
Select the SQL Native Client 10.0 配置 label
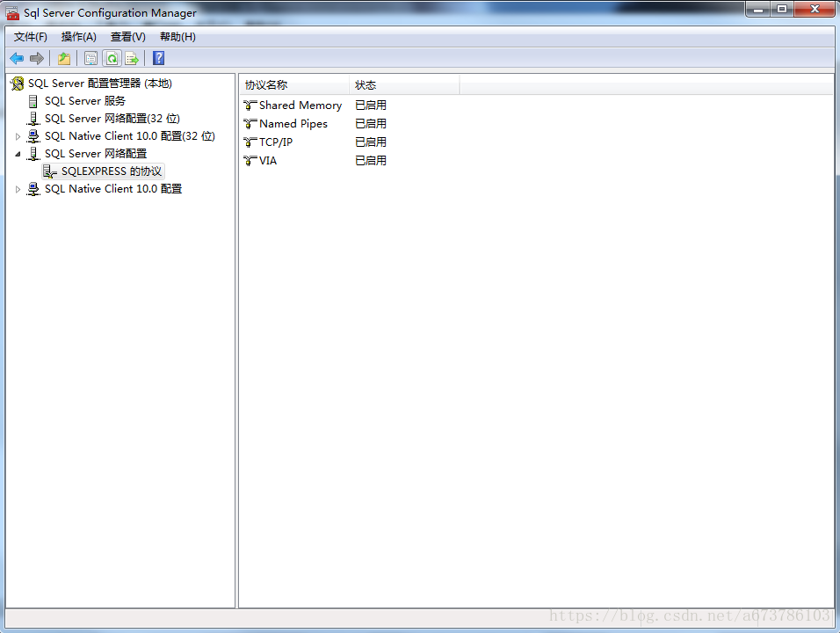[113, 189]
